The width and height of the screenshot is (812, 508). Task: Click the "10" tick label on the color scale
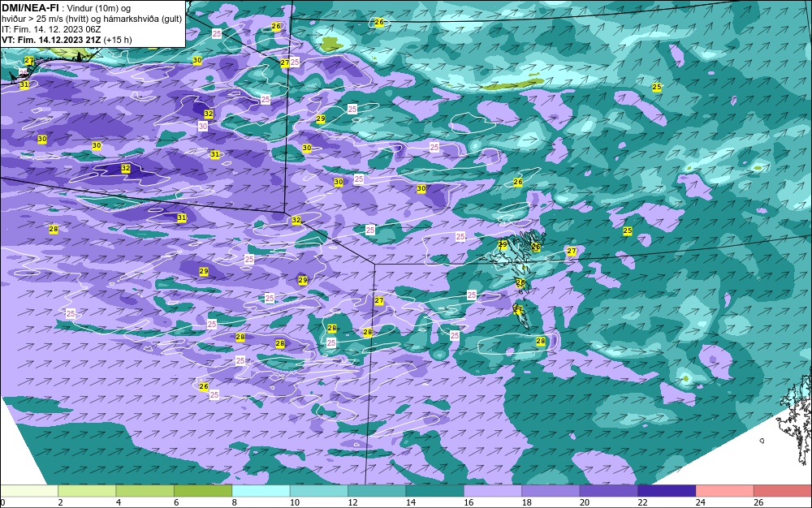[295, 502]
